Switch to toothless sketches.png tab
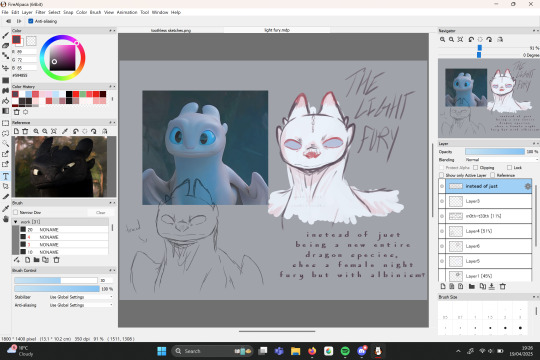 pos(171,30)
